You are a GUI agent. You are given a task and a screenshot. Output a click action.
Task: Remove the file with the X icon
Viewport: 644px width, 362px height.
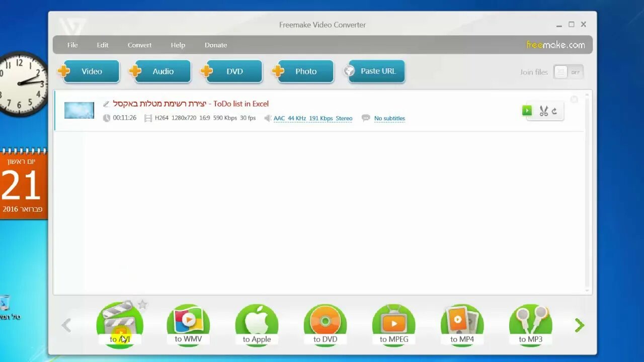pyautogui.click(x=574, y=100)
